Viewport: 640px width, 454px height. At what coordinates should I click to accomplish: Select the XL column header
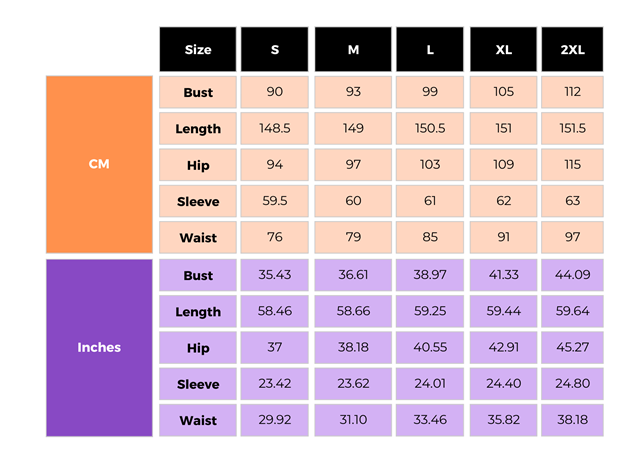[503, 50]
